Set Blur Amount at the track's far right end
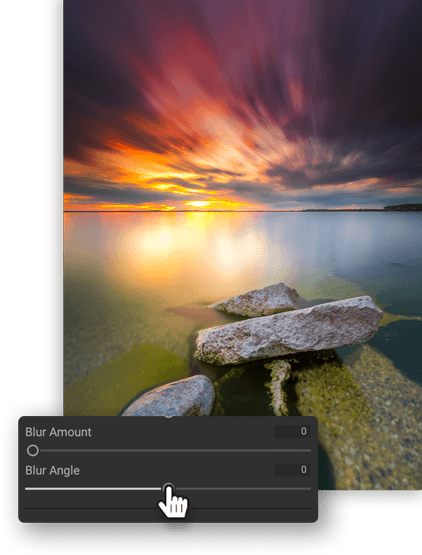Viewport: 422px width, 555px height. pos(309,450)
